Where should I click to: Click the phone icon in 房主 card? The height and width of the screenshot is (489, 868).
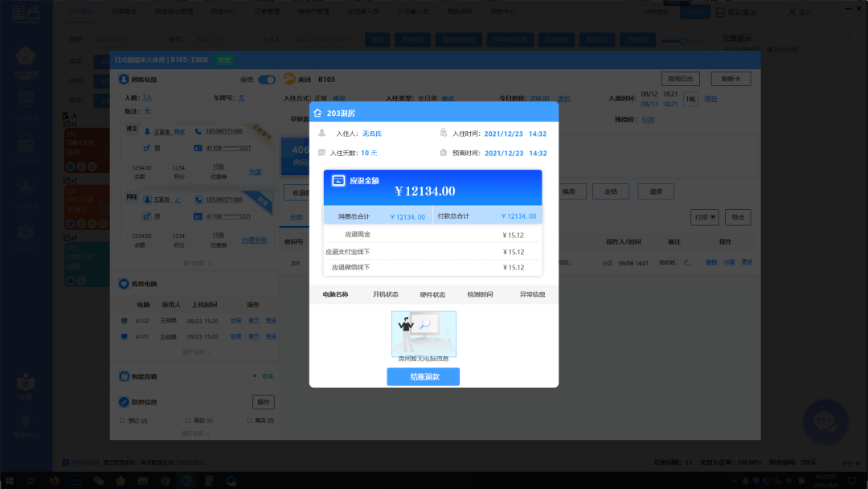pyautogui.click(x=198, y=132)
